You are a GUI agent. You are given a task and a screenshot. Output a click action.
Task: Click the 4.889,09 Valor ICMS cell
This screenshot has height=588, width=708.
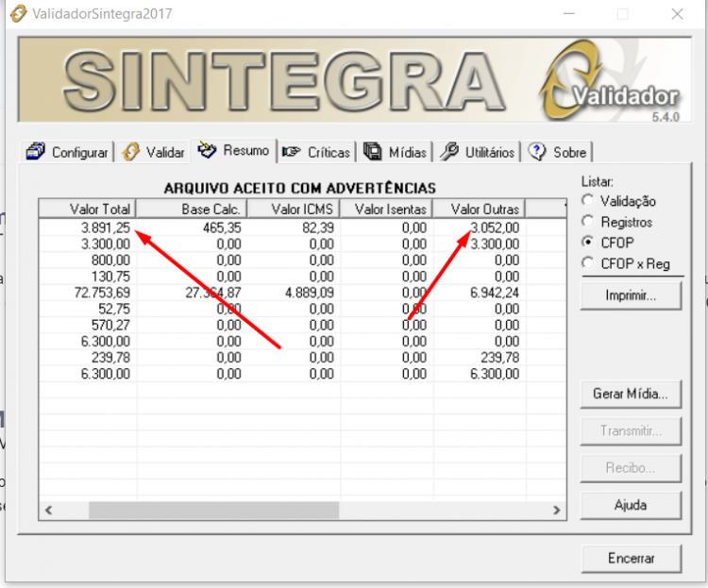click(310, 293)
